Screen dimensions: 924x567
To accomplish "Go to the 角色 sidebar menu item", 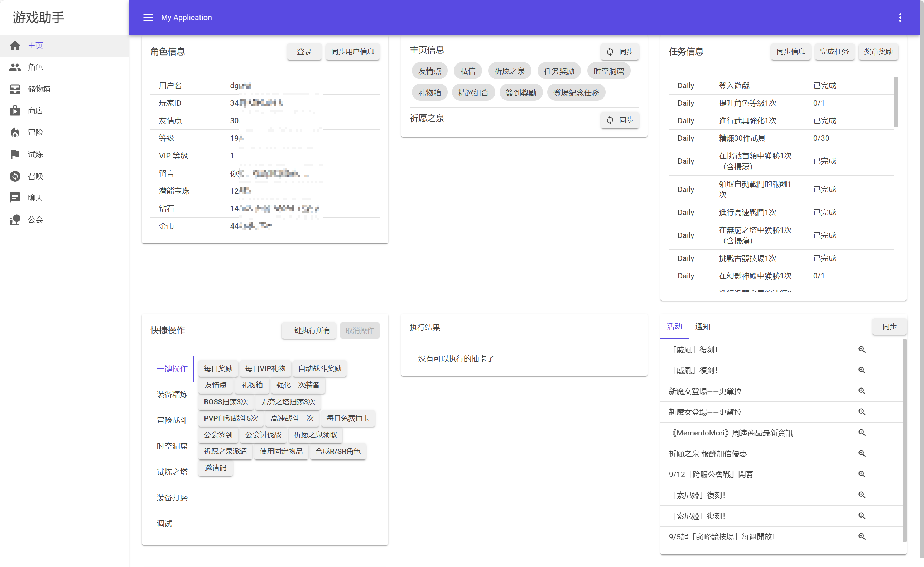I will 35,67.
